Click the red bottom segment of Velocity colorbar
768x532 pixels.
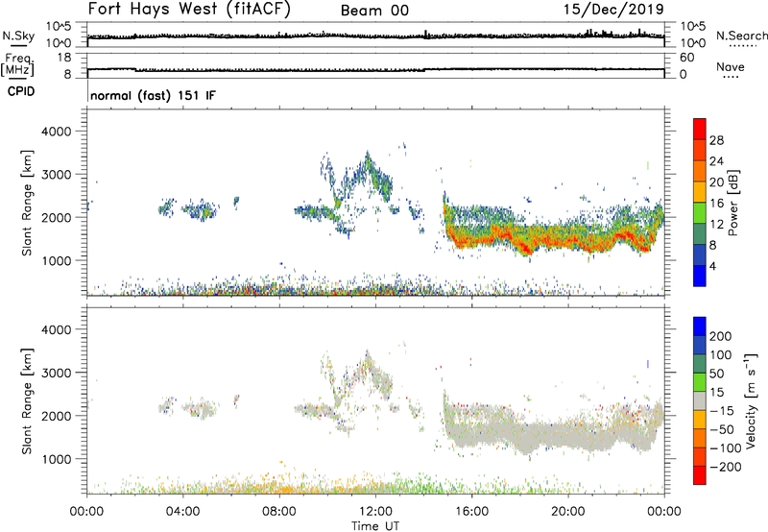700,475
